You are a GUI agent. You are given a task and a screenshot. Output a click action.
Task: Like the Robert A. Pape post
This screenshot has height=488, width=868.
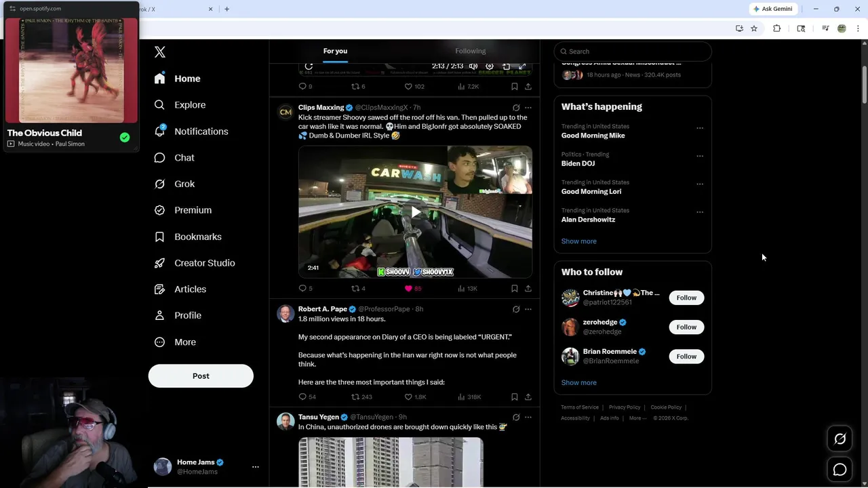coord(409,396)
